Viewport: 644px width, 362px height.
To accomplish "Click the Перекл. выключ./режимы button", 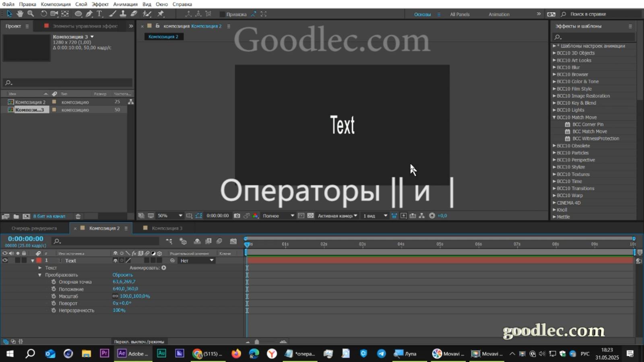I will point(139,341).
